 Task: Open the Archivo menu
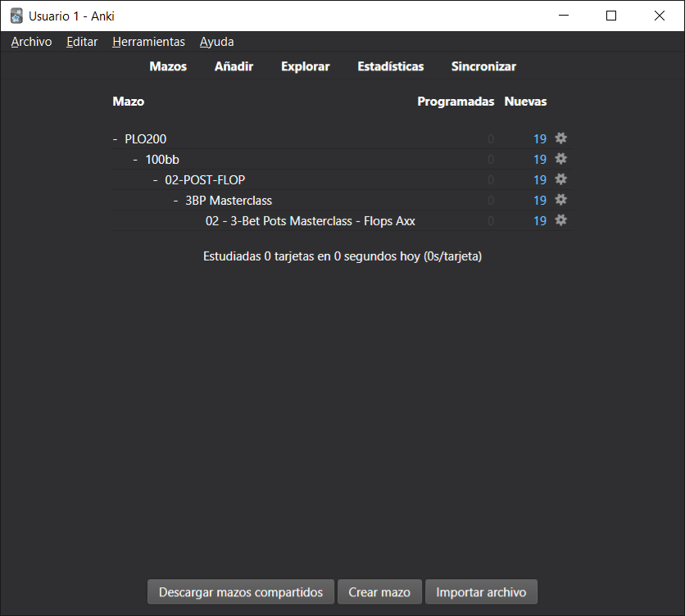click(x=31, y=42)
